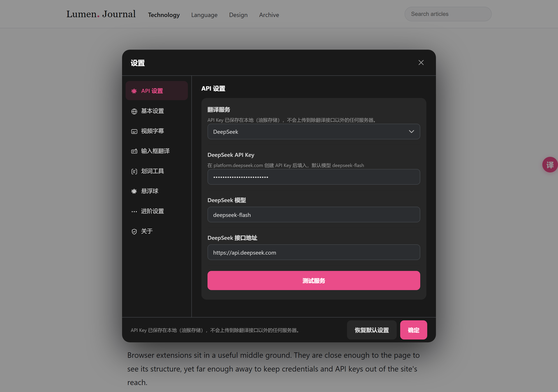Select the API 设置 sidebar tab
The height and width of the screenshot is (392, 558).
pos(157,91)
